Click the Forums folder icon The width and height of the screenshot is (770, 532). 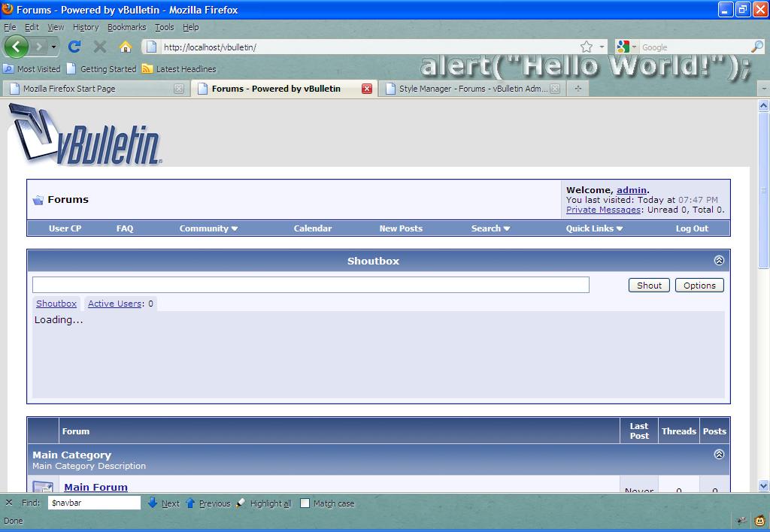pos(38,200)
